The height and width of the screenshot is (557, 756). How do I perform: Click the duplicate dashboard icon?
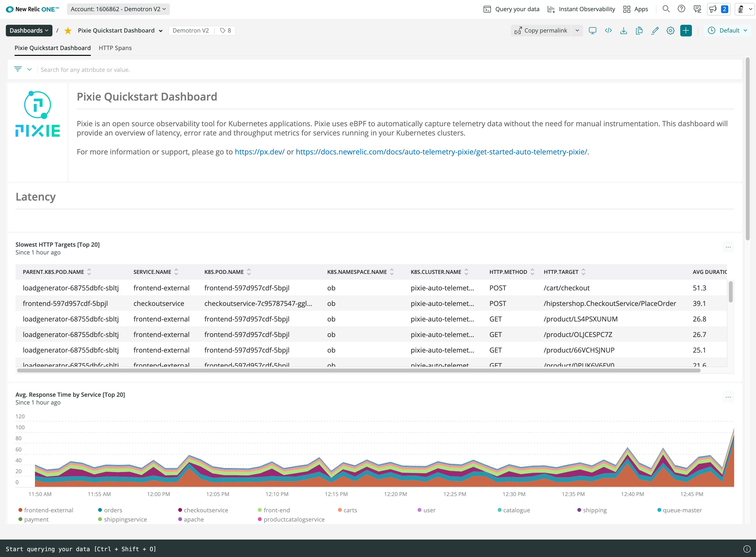639,31
